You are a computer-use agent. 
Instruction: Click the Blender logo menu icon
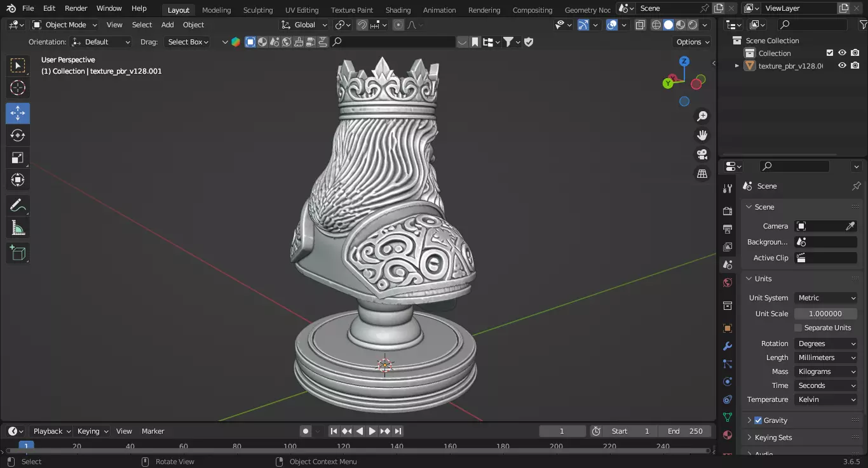pyautogui.click(x=11, y=8)
